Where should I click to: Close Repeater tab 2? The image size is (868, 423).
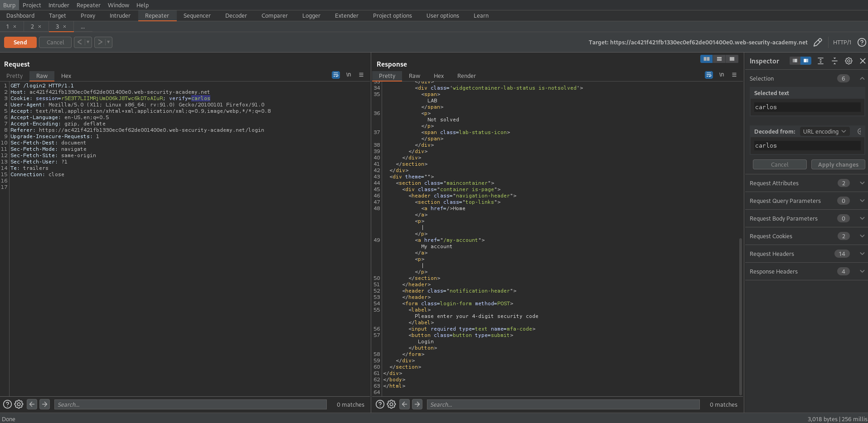click(x=39, y=27)
